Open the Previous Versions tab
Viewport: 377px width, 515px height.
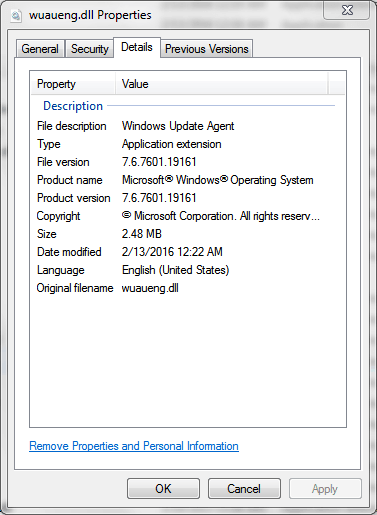pyautogui.click(x=207, y=49)
